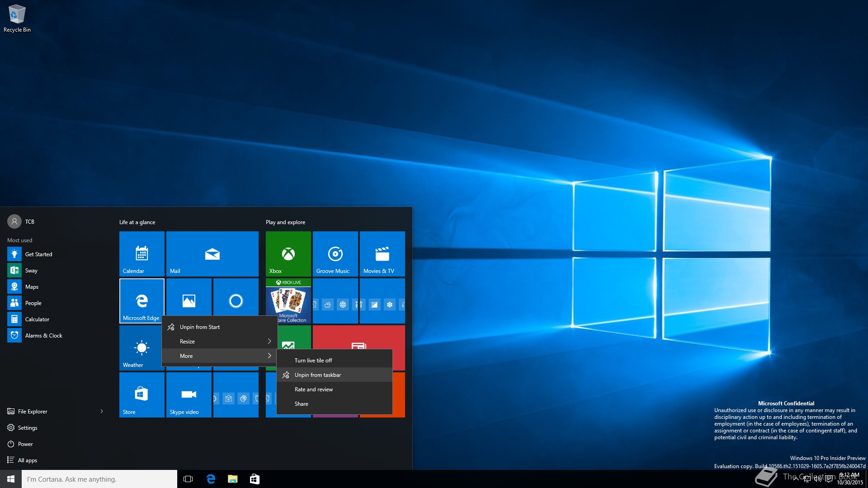Open live folder tile below Movies & TV
The width and height of the screenshot is (868, 488).
382,300
